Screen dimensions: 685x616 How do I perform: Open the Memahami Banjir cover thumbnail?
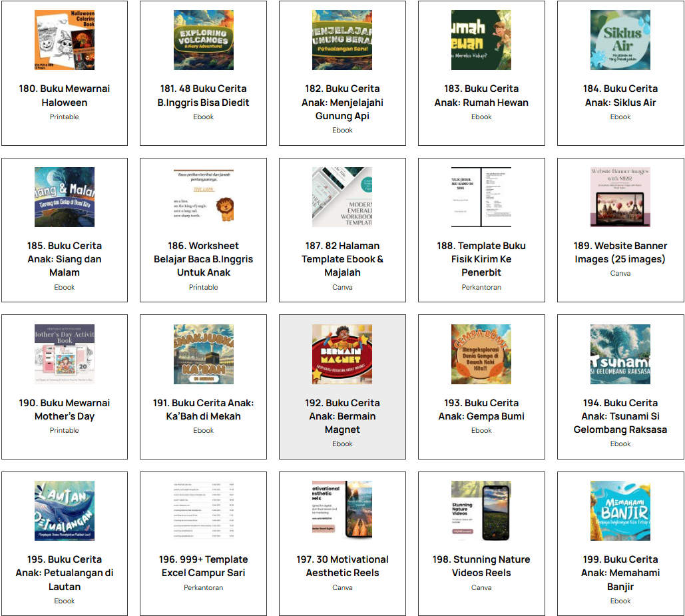point(620,511)
